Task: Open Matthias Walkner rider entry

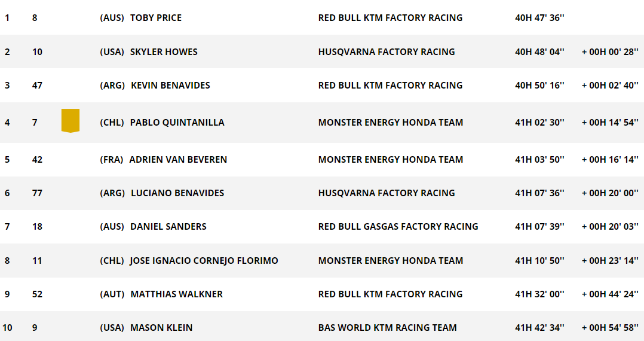Action: [x=176, y=294]
